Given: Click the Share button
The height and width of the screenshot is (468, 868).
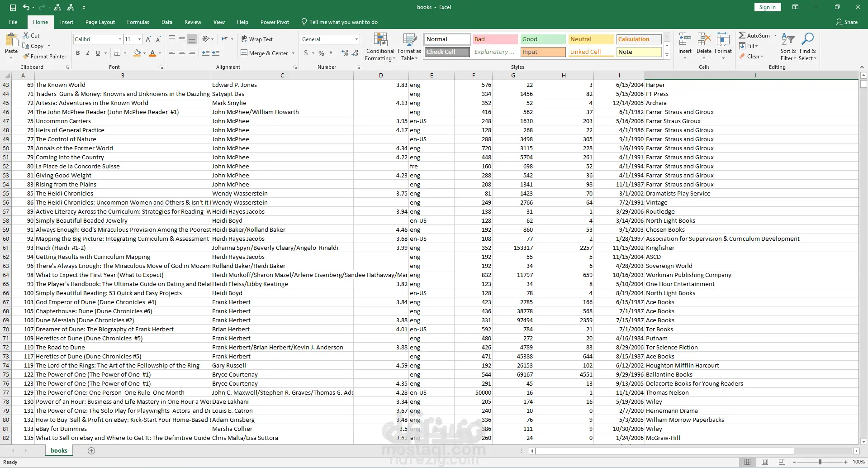Looking at the screenshot, I should click(847, 22).
